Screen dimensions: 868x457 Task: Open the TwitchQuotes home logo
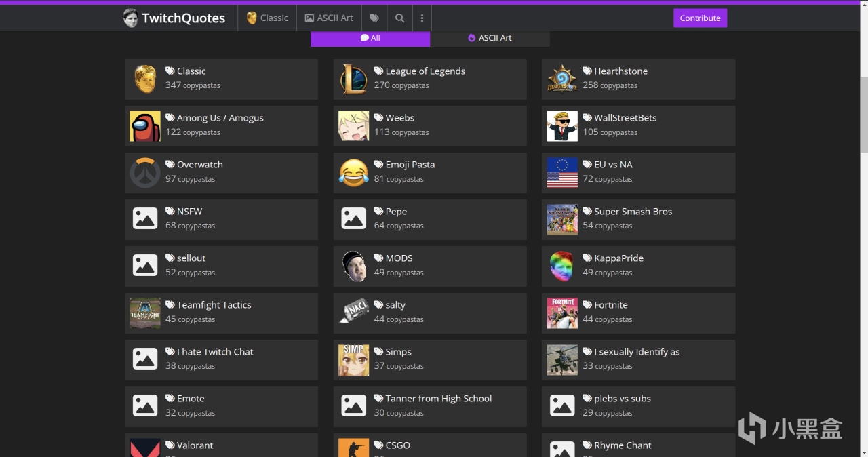[174, 18]
